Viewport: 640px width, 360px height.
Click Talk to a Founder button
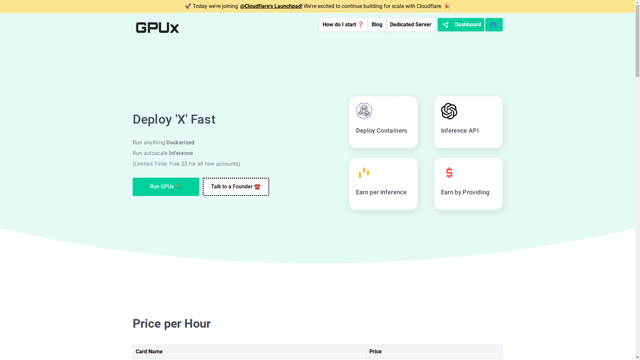236,187
